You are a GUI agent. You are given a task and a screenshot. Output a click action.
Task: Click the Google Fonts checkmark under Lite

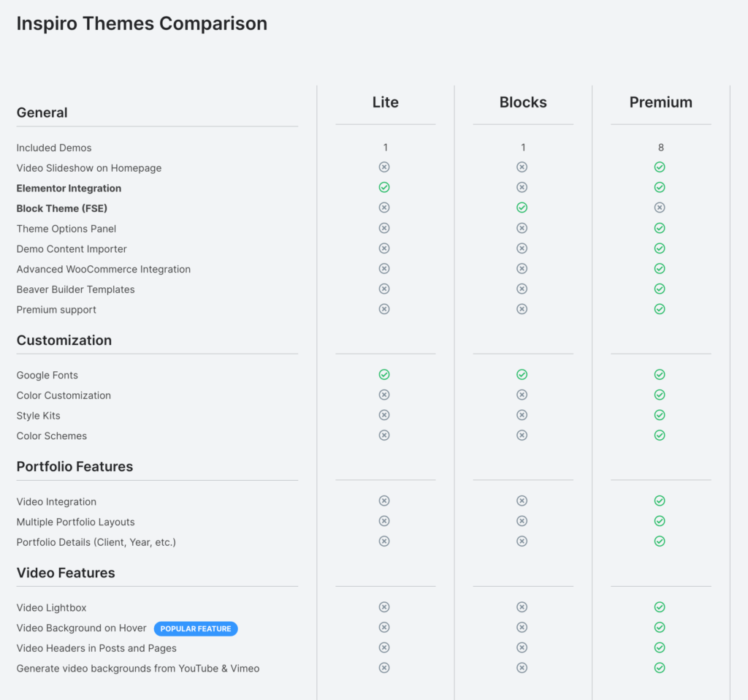point(384,375)
